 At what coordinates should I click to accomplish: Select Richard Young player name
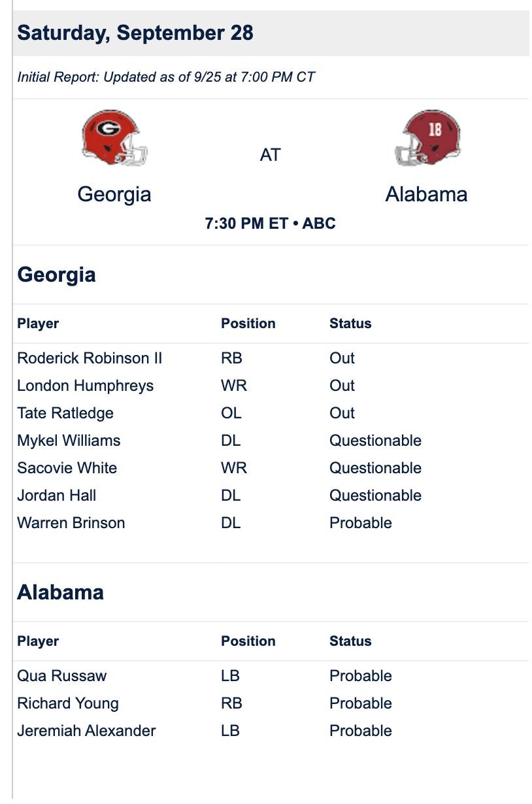click(x=68, y=703)
